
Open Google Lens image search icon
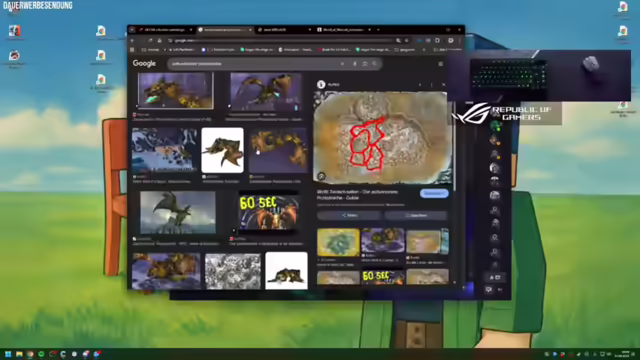365,64
